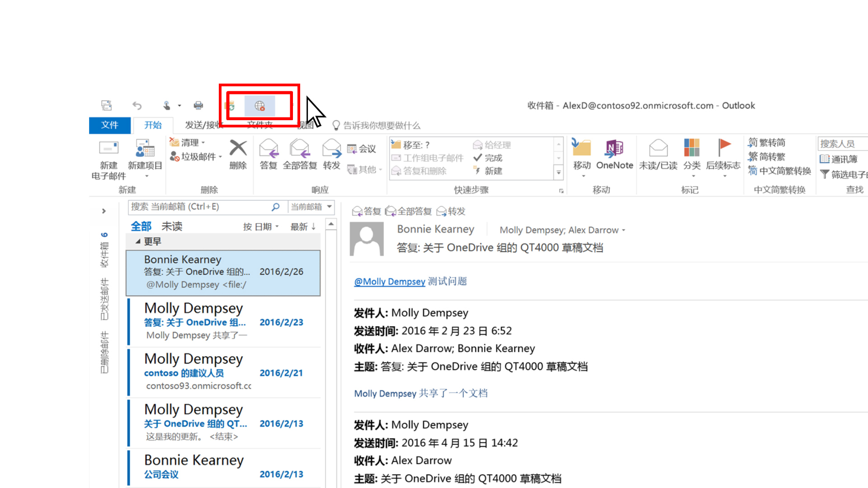Click the search magnifier icon
This screenshot has width=868, height=488.
tap(275, 207)
